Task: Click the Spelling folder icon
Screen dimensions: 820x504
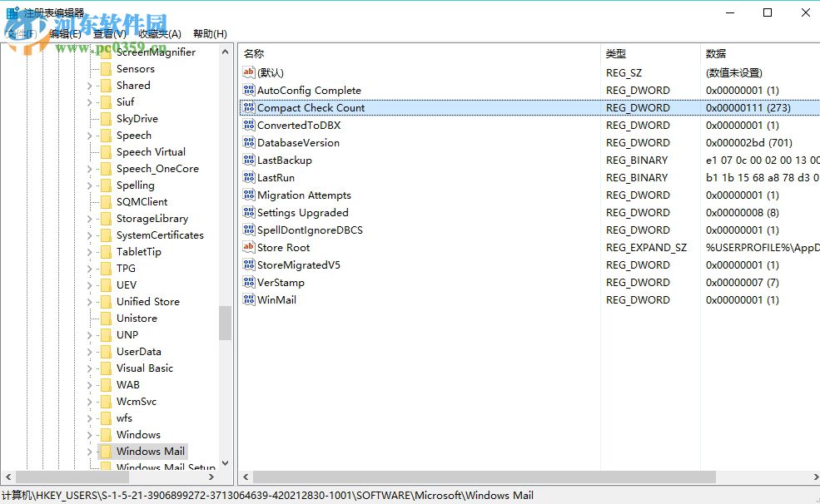Action: [107, 185]
